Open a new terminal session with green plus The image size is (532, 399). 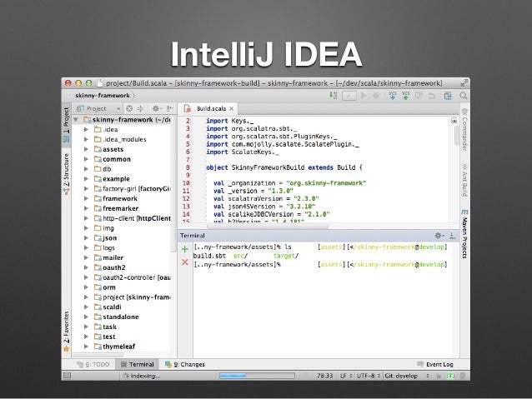tap(185, 249)
